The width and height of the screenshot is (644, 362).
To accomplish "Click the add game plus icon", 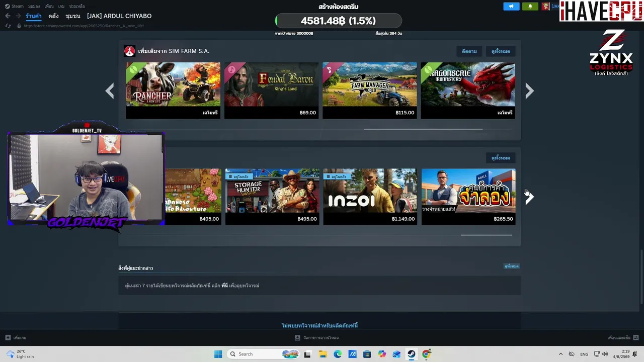I will (x=8, y=338).
